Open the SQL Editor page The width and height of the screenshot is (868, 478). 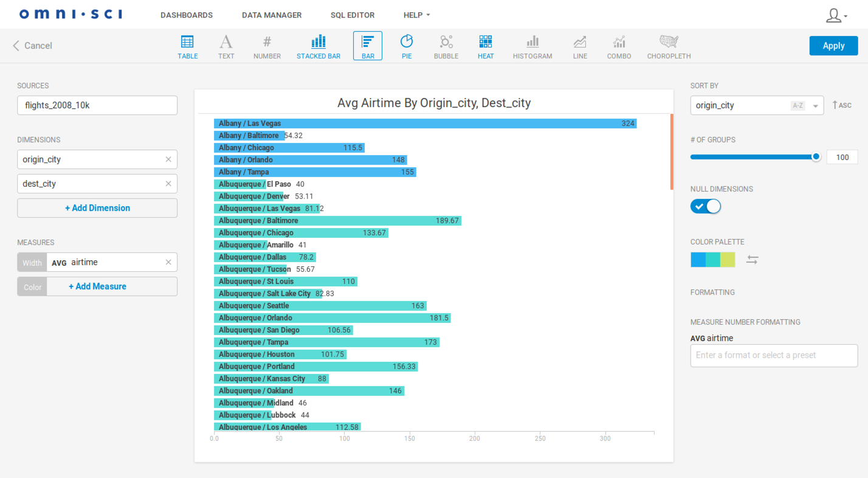353,15
